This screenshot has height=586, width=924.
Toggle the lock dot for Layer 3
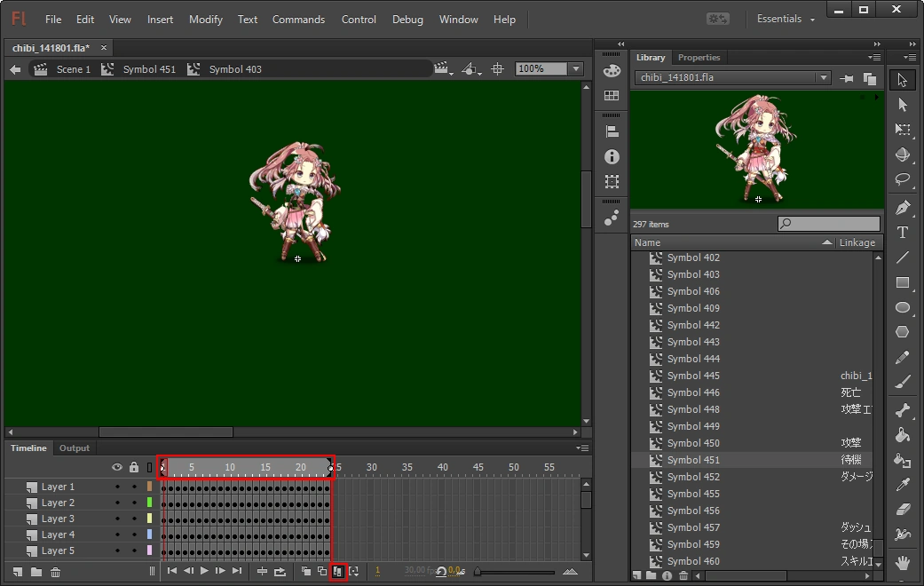[x=134, y=519]
